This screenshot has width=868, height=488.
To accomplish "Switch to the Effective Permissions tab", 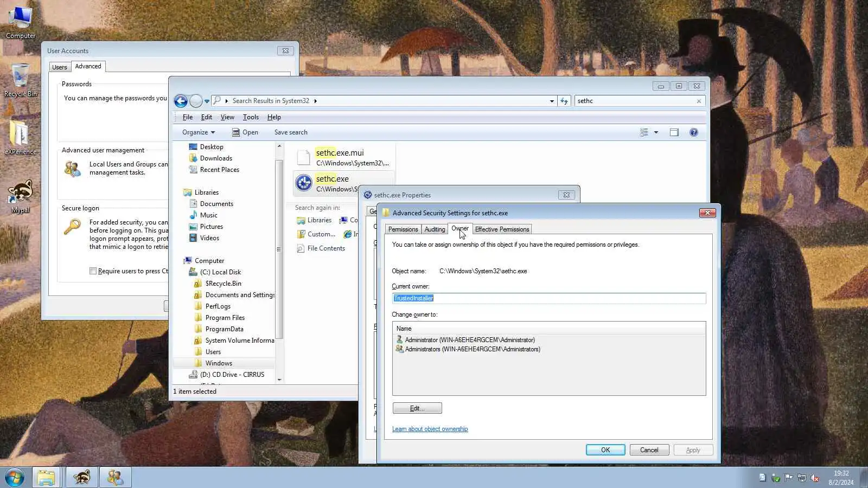I will [502, 229].
